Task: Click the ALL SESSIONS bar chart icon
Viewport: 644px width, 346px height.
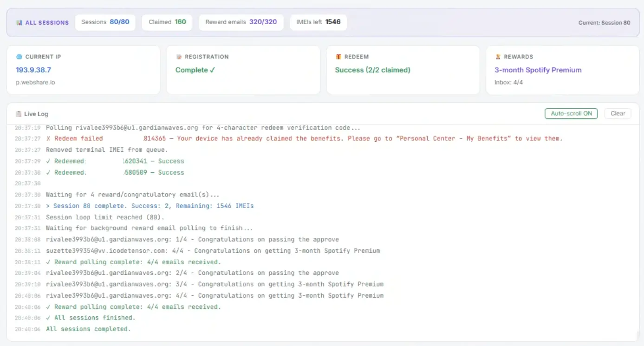Action: pyautogui.click(x=19, y=22)
